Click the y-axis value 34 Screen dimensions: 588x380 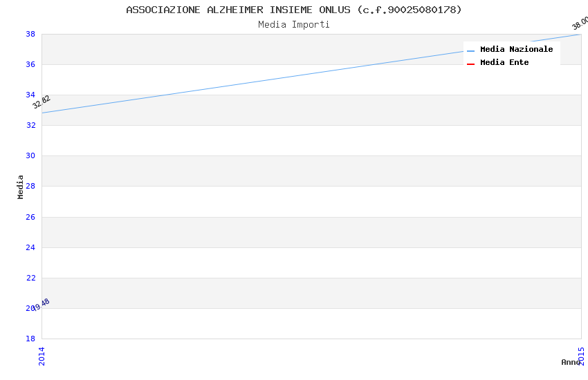pyautogui.click(x=30, y=95)
